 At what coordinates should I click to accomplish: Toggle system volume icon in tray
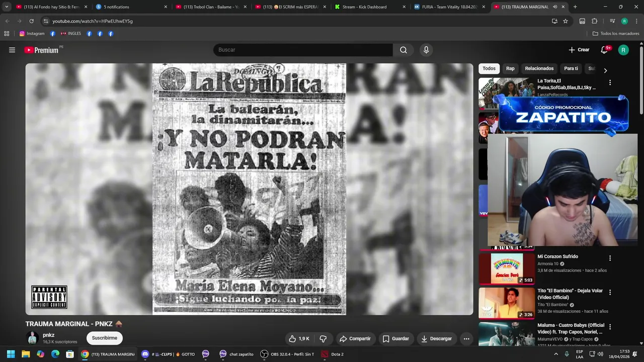pos(600,354)
